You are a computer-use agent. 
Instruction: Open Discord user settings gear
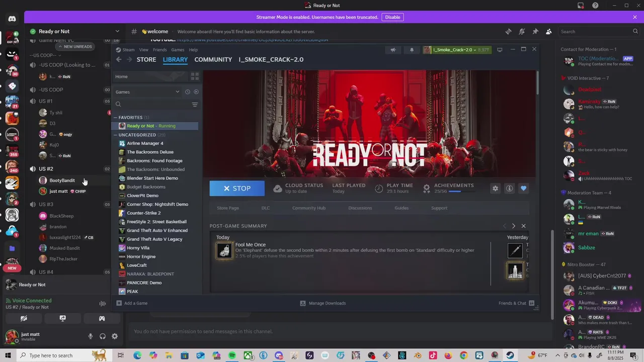pyautogui.click(x=115, y=336)
